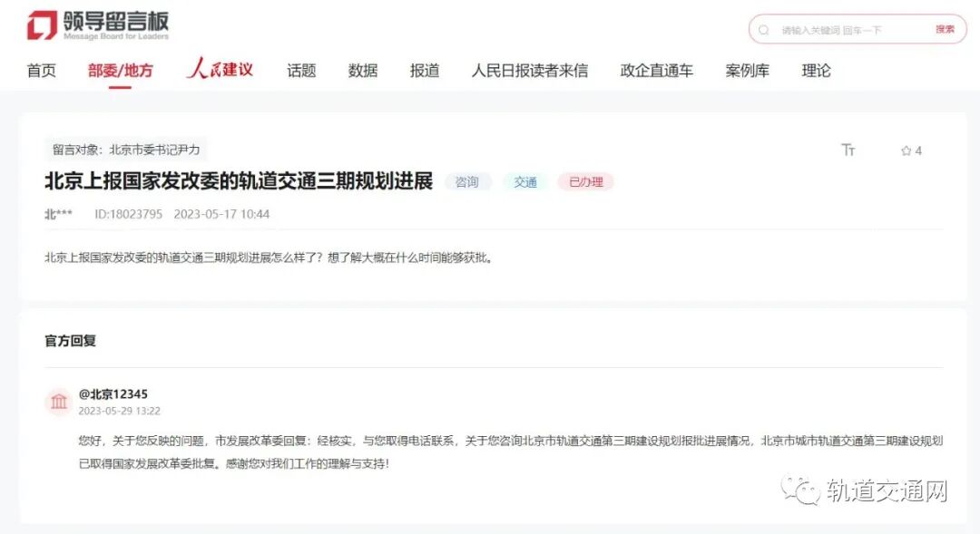The height and width of the screenshot is (534, 980).
Task: Open the 案例库 navigation entry
Action: tap(747, 70)
